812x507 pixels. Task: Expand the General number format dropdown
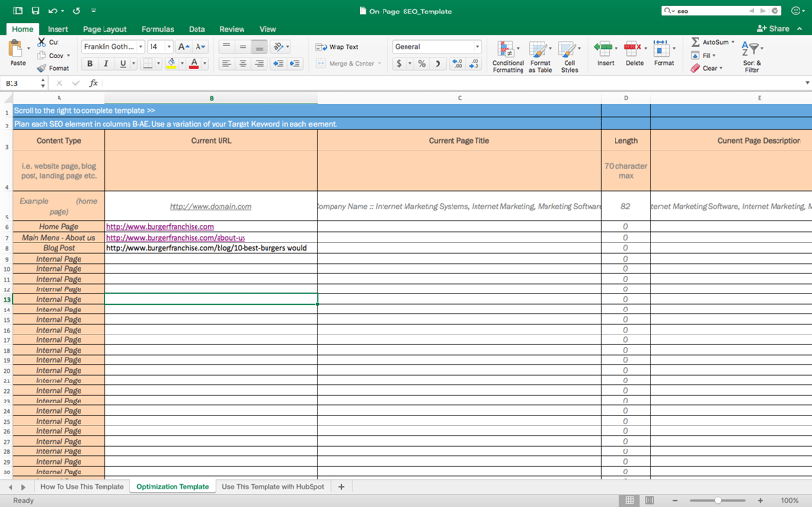tap(477, 47)
